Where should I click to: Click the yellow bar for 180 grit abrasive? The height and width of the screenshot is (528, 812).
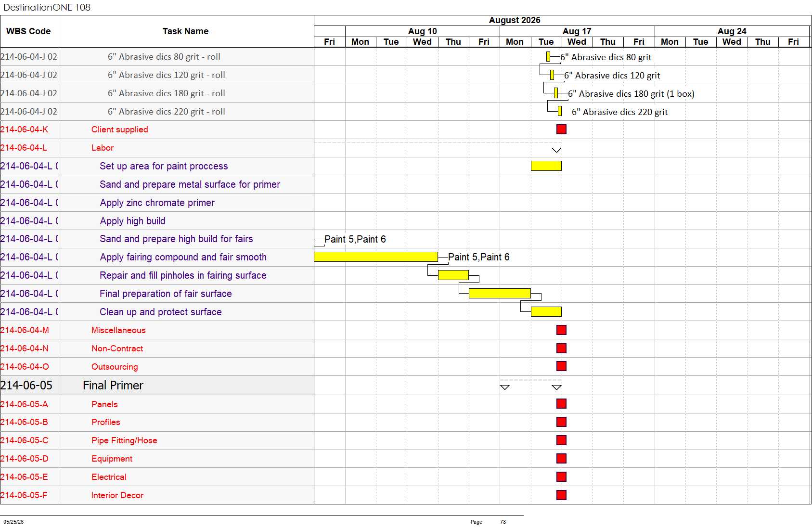point(556,93)
